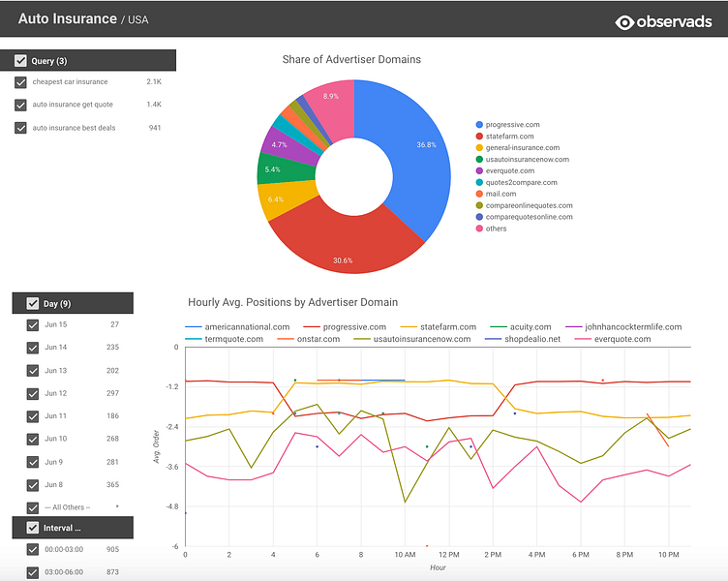Click the observads logo

tap(663, 22)
